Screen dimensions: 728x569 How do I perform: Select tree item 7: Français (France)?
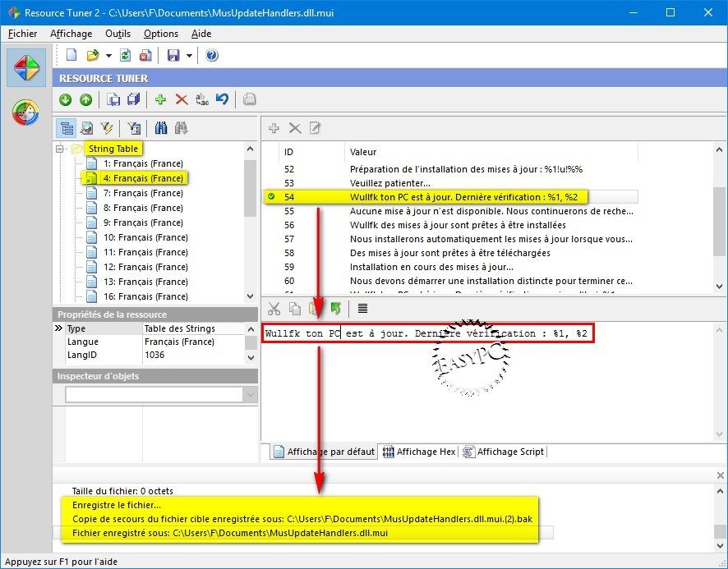click(x=143, y=193)
